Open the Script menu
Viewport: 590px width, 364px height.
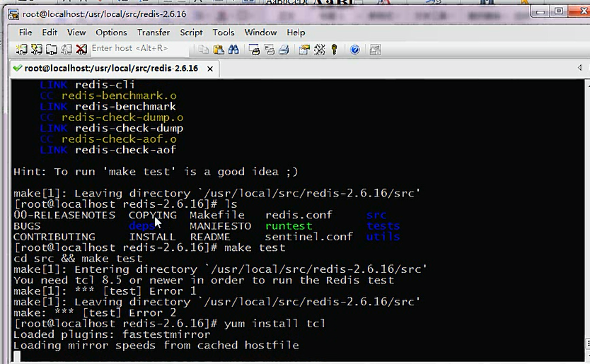tap(191, 33)
